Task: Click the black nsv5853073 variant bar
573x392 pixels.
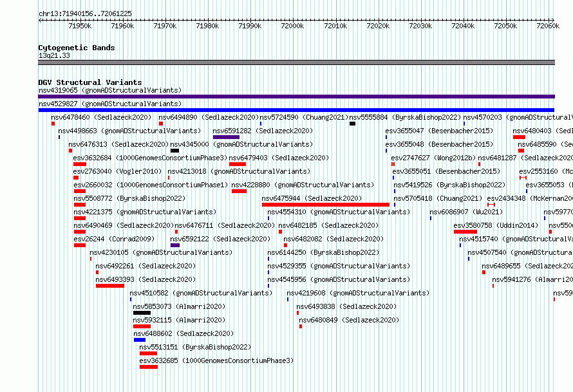Action: pyautogui.click(x=142, y=313)
